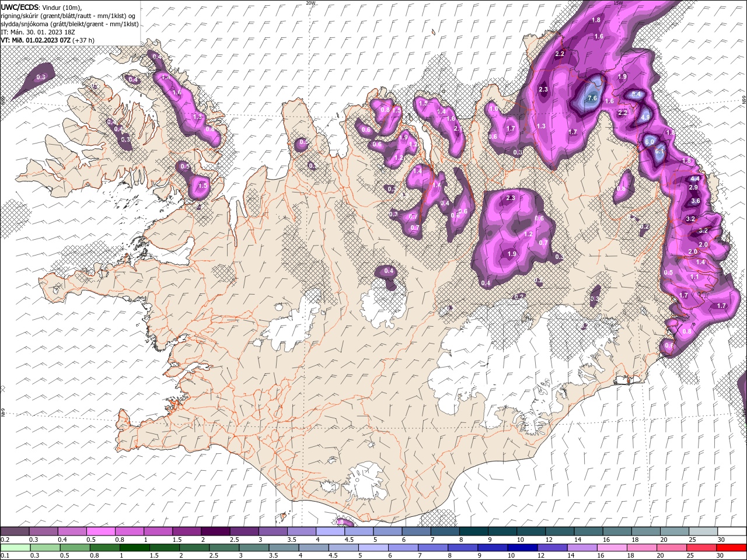Viewport: 747px width, 560px height.
Task: Click the '0.1' label under lower scale
Action: (x=4, y=556)
